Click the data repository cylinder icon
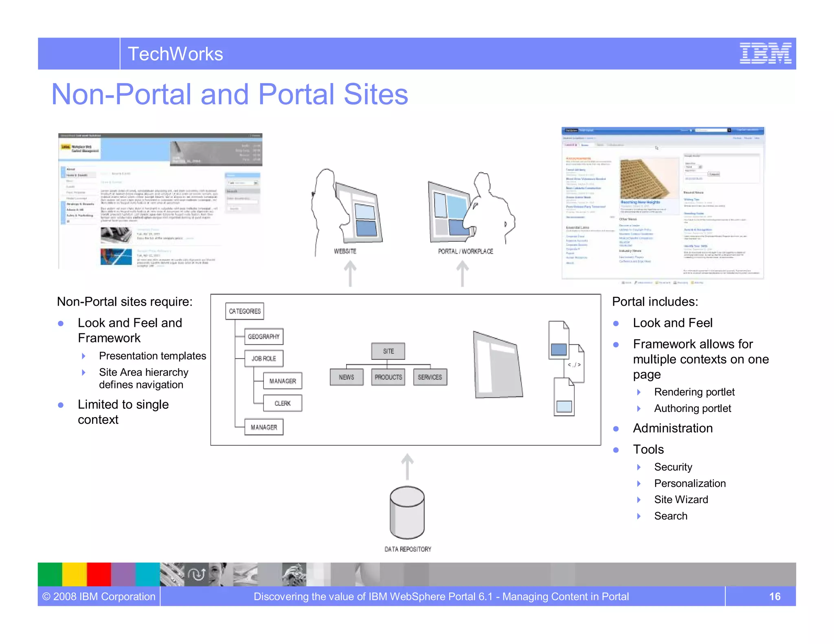Screen dimensions: 834x644 [407, 513]
